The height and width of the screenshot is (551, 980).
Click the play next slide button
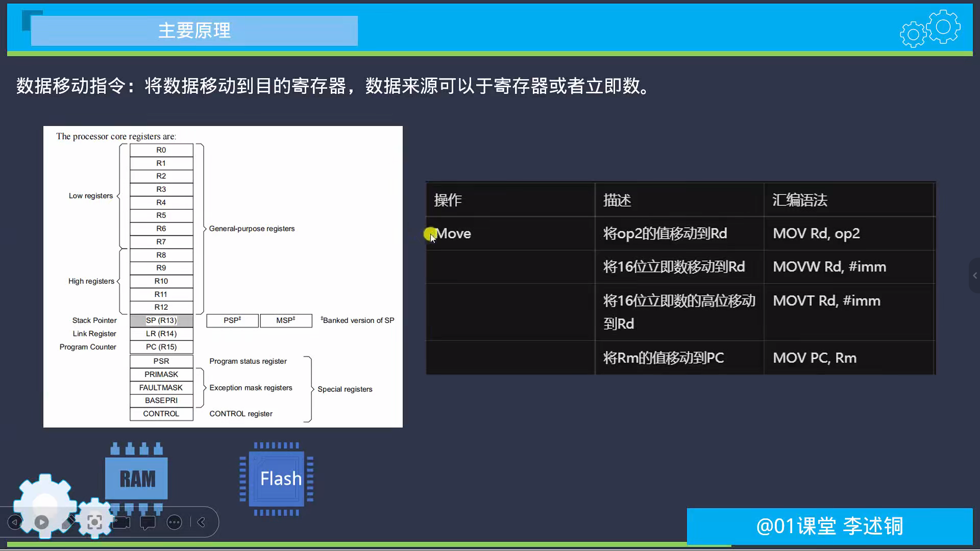click(x=41, y=522)
